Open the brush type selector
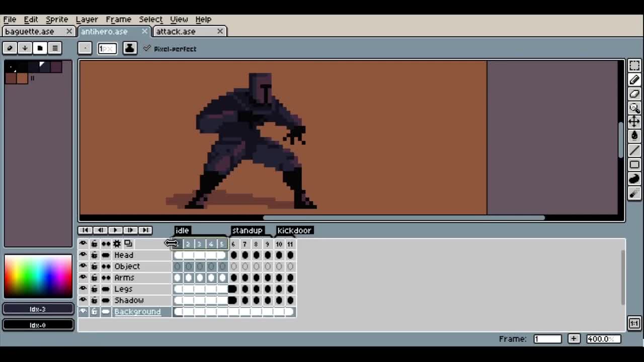644x362 pixels. pyautogui.click(x=85, y=48)
